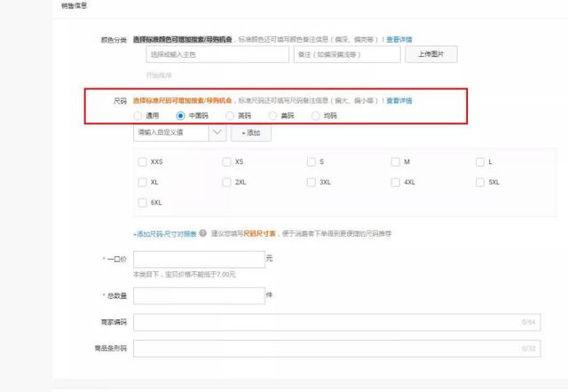The height and width of the screenshot is (392, 568).
Task: Click the 一口价 price input field
Action: pyautogui.click(x=199, y=260)
